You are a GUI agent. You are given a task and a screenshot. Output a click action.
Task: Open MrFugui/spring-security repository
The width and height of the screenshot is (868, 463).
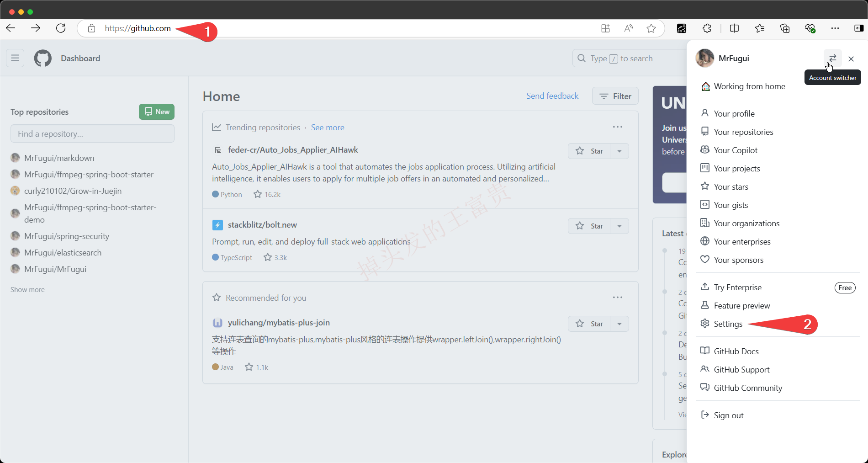[x=67, y=236]
